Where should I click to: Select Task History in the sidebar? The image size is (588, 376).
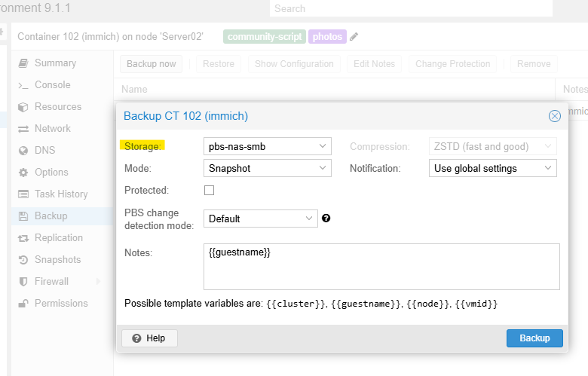pyautogui.click(x=61, y=194)
